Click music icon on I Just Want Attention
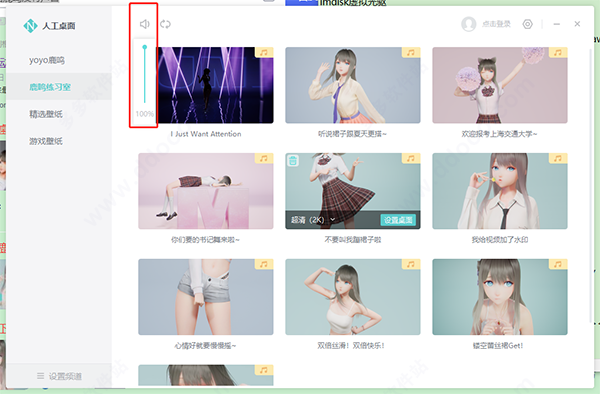 pos(264,52)
